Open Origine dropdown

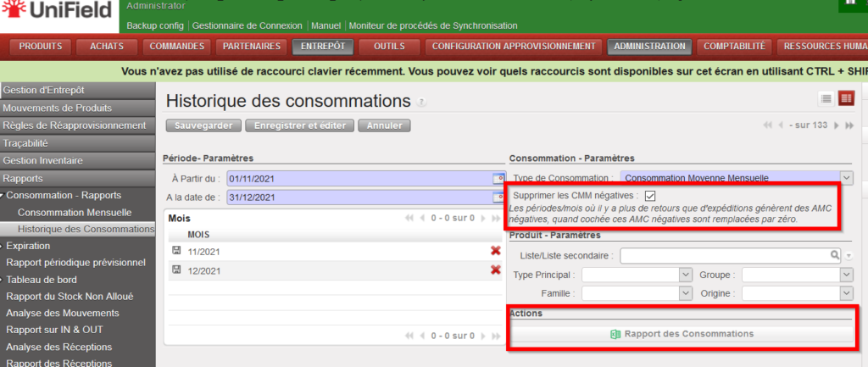pyautogui.click(x=847, y=292)
